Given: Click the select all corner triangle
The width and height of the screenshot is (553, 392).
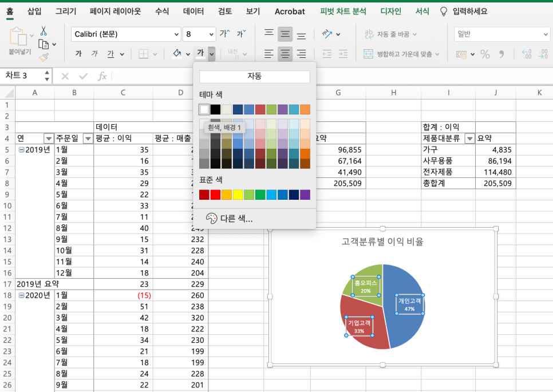Looking at the screenshot, I should (x=9, y=93).
